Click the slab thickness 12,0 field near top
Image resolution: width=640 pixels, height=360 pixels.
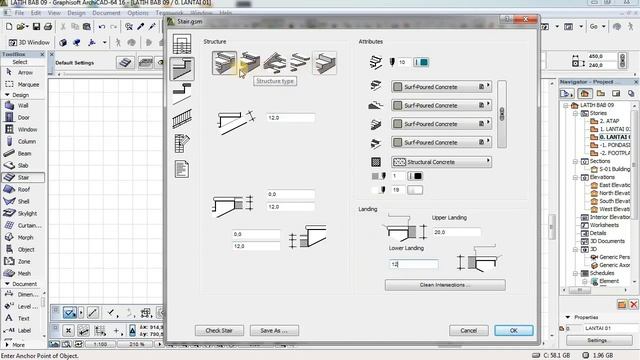pos(291,118)
